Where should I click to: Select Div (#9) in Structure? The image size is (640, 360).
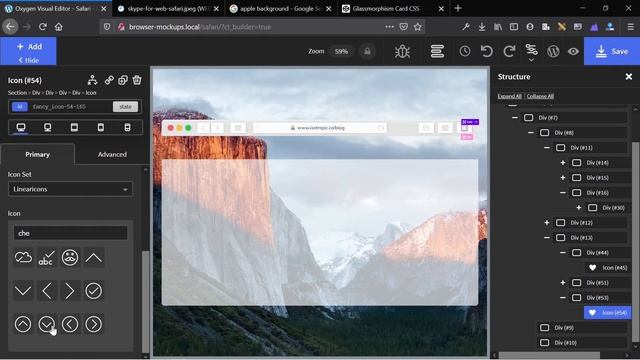point(582,328)
